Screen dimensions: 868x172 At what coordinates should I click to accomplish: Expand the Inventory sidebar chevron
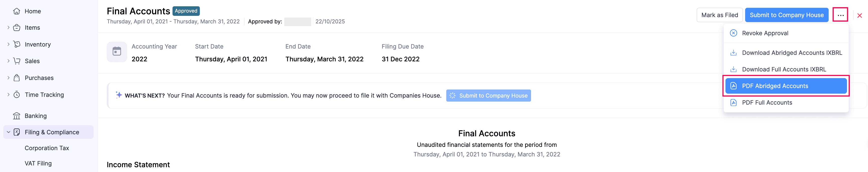coord(9,44)
